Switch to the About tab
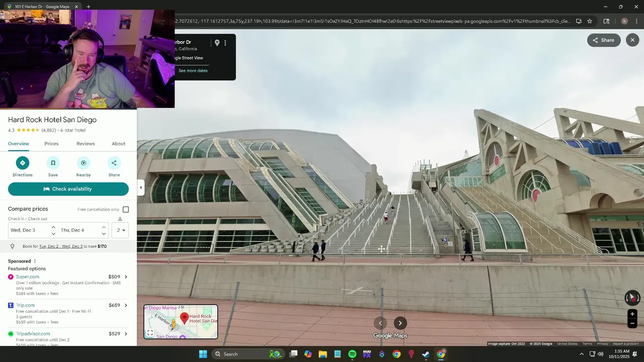 tap(119, 144)
